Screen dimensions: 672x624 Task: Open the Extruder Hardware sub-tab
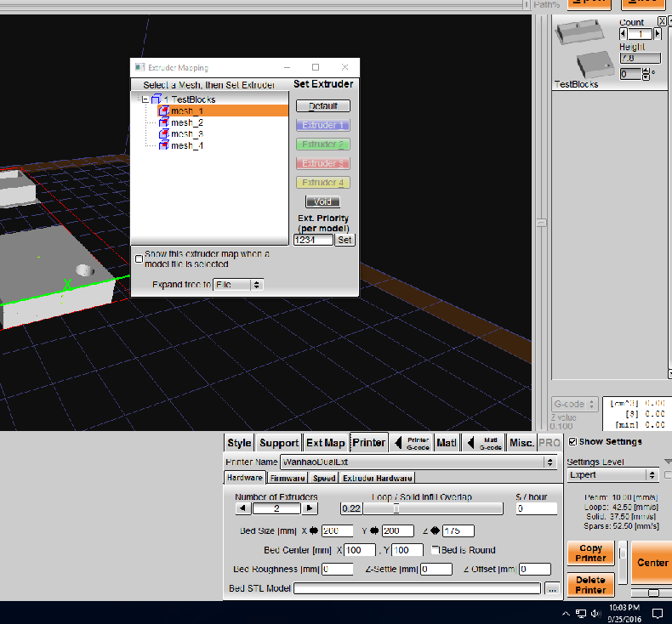tap(378, 478)
